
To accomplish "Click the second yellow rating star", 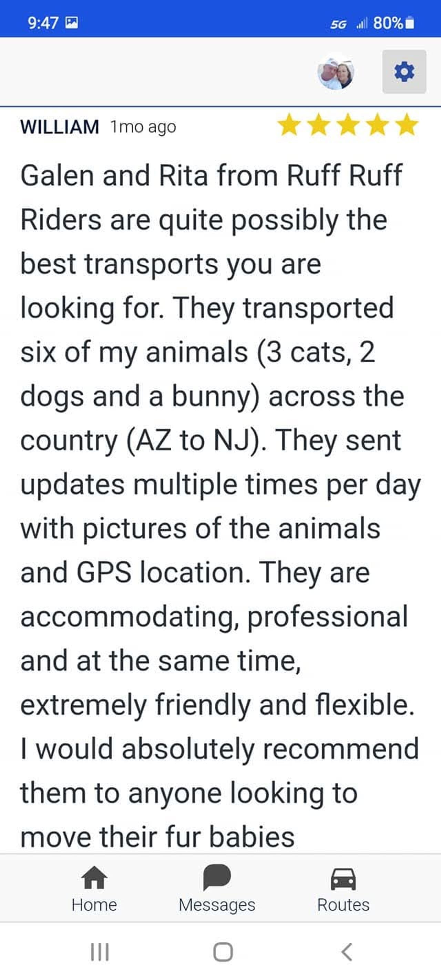I will click(x=318, y=125).
